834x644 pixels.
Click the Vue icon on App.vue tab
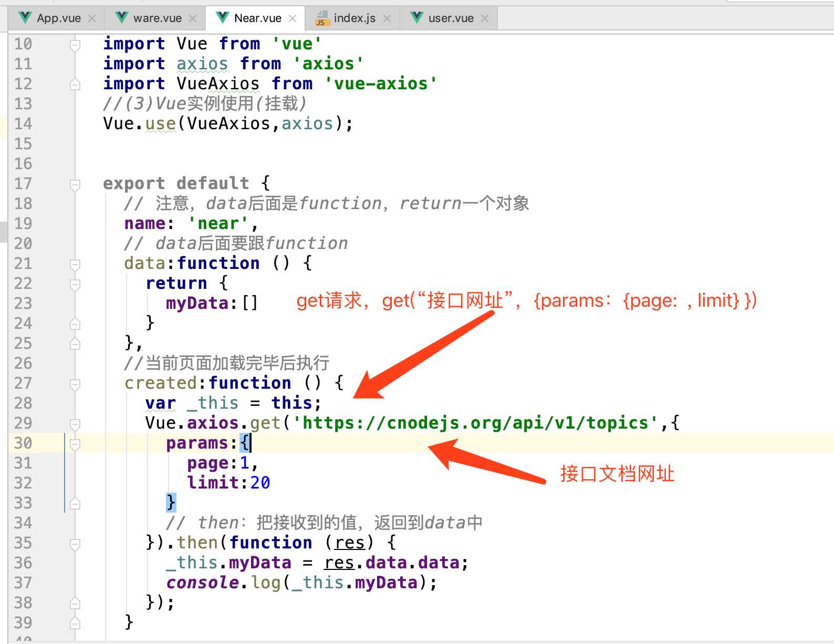click(25, 18)
